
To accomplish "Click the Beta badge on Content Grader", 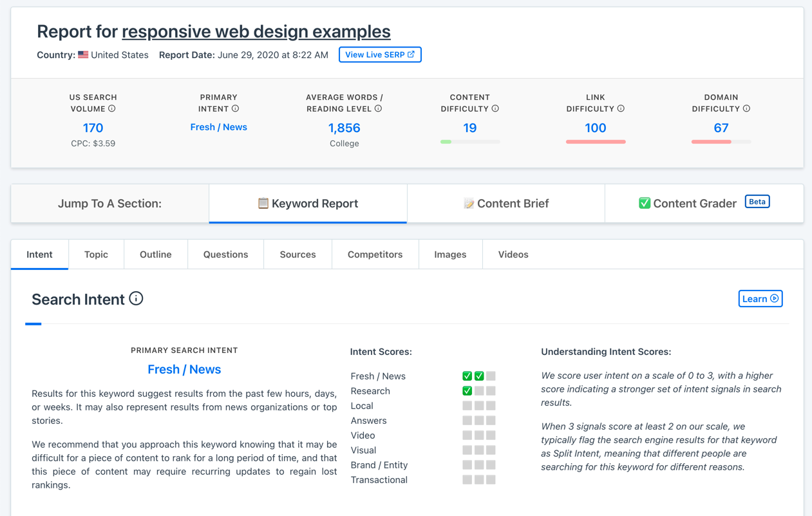I will pos(757,202).
